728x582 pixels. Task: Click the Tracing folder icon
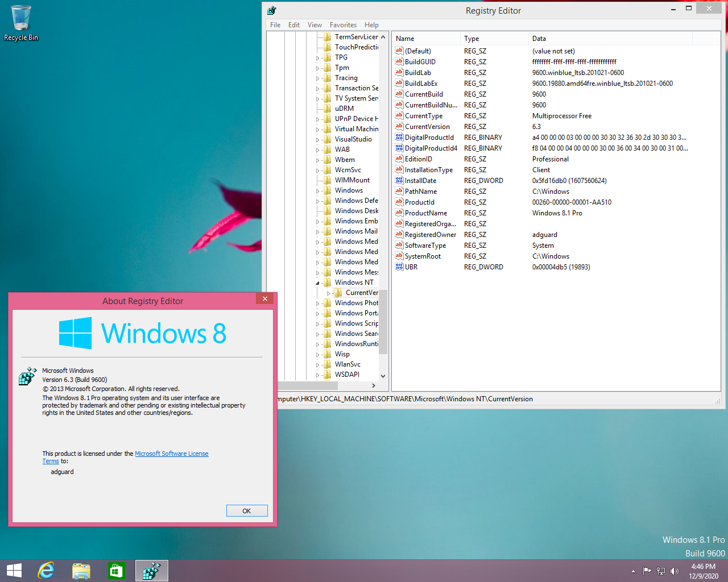[328, 78]
